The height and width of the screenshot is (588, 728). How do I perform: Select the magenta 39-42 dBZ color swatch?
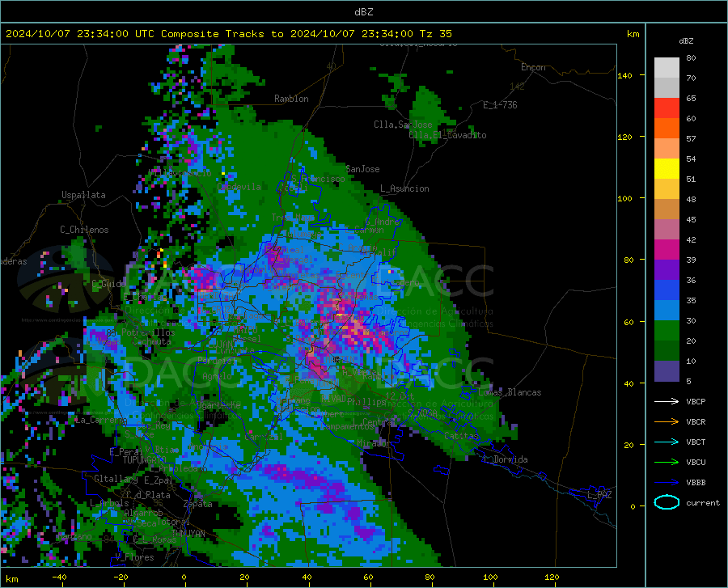coord(667,250)
